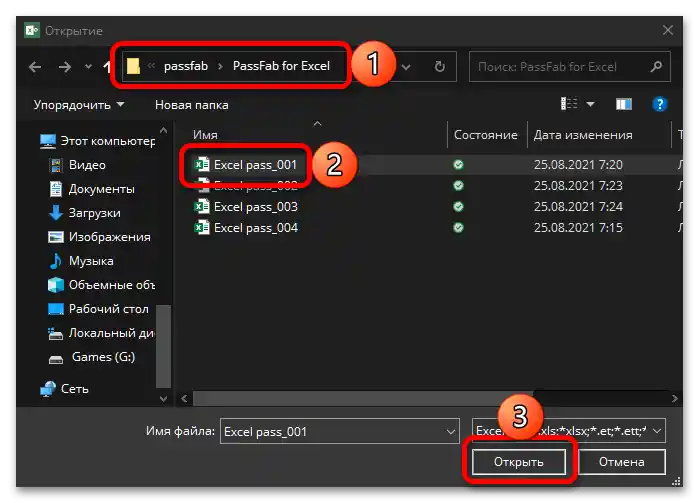Image resolution: width=699 pixels, height=503 pixels.
Task: Create a Новая папка
Action: click(x=192, y=105)
